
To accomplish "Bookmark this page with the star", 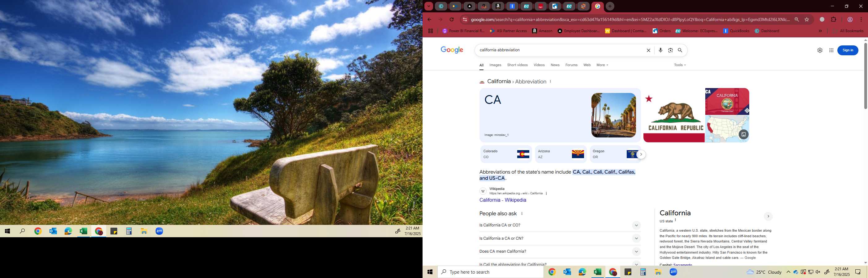I will coord(807,19).
